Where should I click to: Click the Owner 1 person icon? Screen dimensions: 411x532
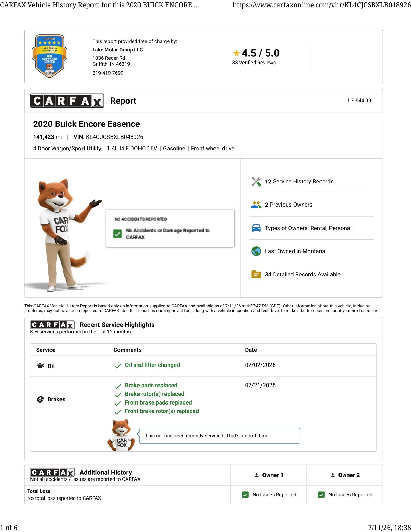click(257, 475)
